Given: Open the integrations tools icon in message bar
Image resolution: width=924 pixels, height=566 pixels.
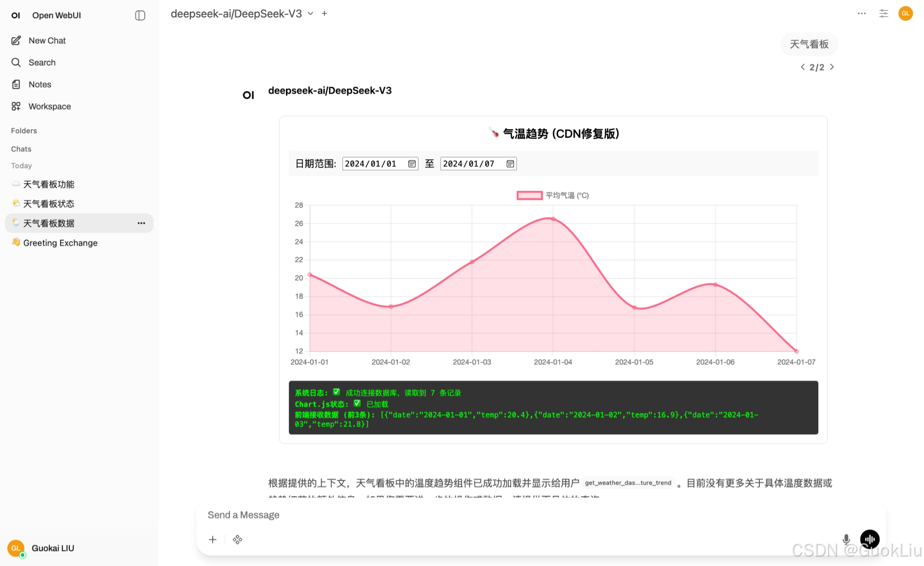Looking at the screenshot, I should [x=237, y=540].
